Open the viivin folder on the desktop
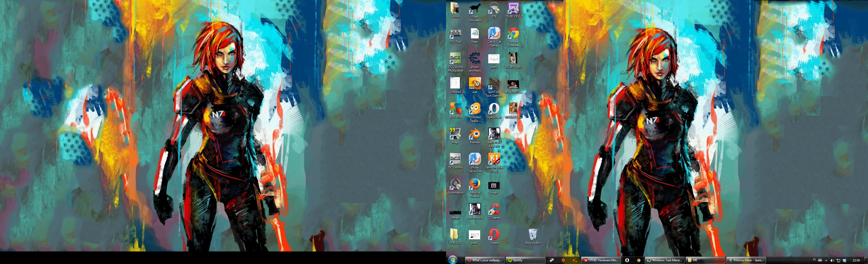Image resolution: width=868 pixels, height=264 pixels. pos(455,10)
